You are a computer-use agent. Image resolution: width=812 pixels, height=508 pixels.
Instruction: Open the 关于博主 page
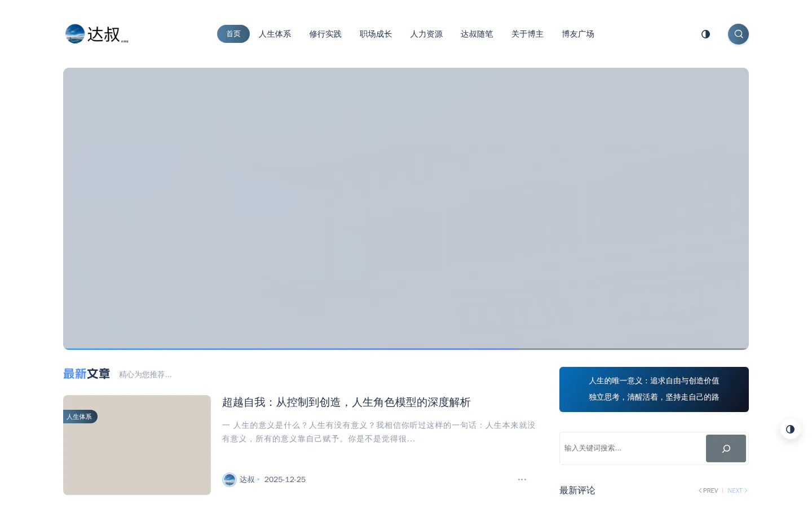[527, 34]
